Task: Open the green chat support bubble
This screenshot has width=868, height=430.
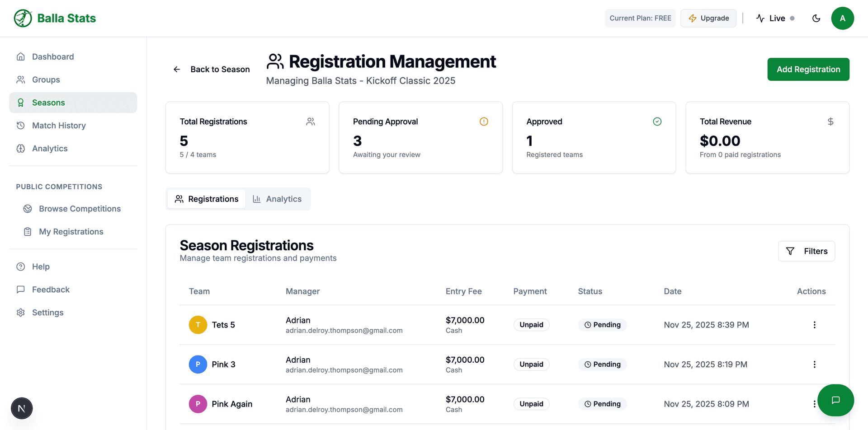Action: (836, 400)
